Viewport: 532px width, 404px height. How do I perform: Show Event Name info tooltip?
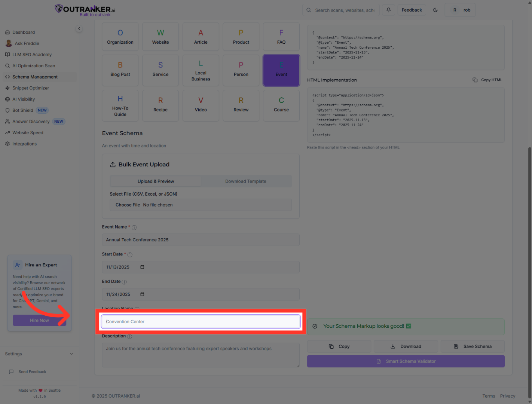coord(134,227)
